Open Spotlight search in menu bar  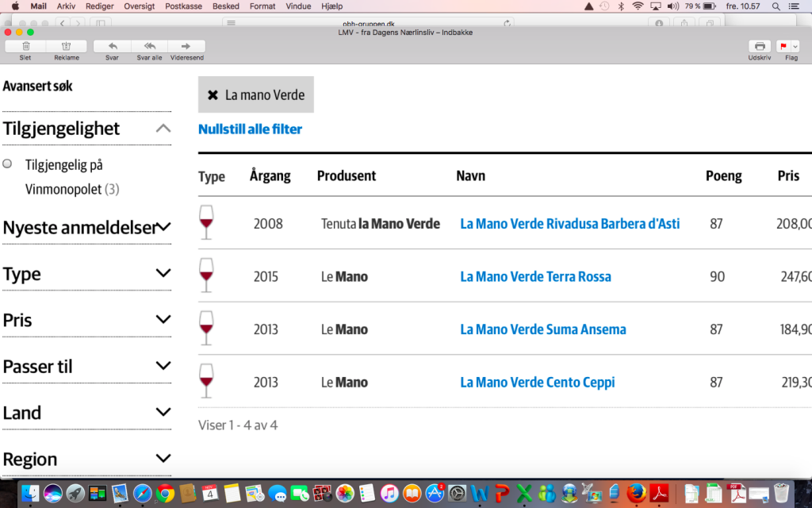[x=776, y=6]
